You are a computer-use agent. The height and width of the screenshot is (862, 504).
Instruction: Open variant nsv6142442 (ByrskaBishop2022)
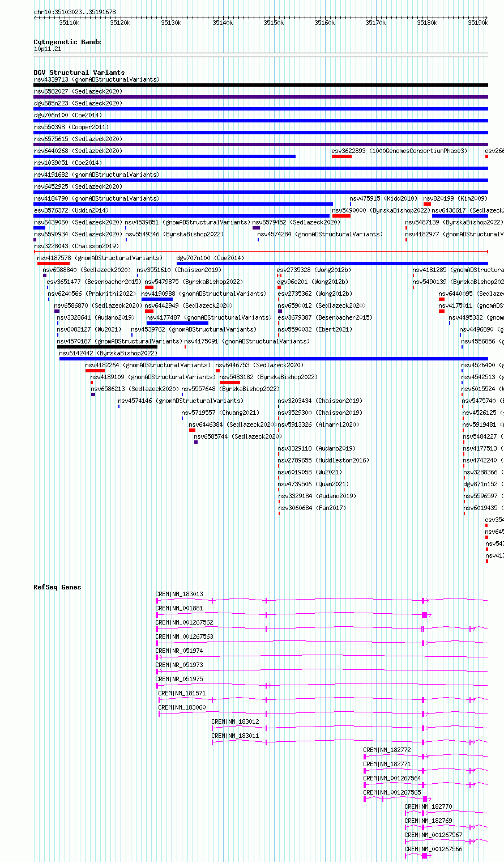coord(109,353)
